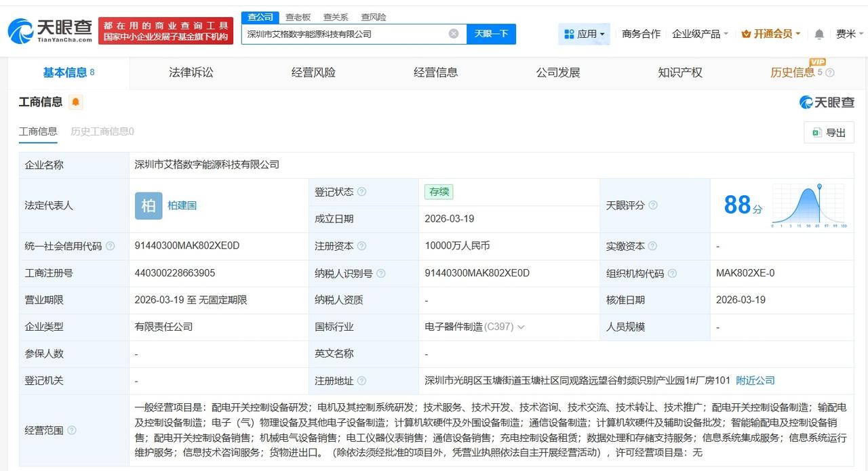Viewport: 868px width, 471px height.
Task: Click the bell icon beside 工商信息
Action: coord(75,101)
